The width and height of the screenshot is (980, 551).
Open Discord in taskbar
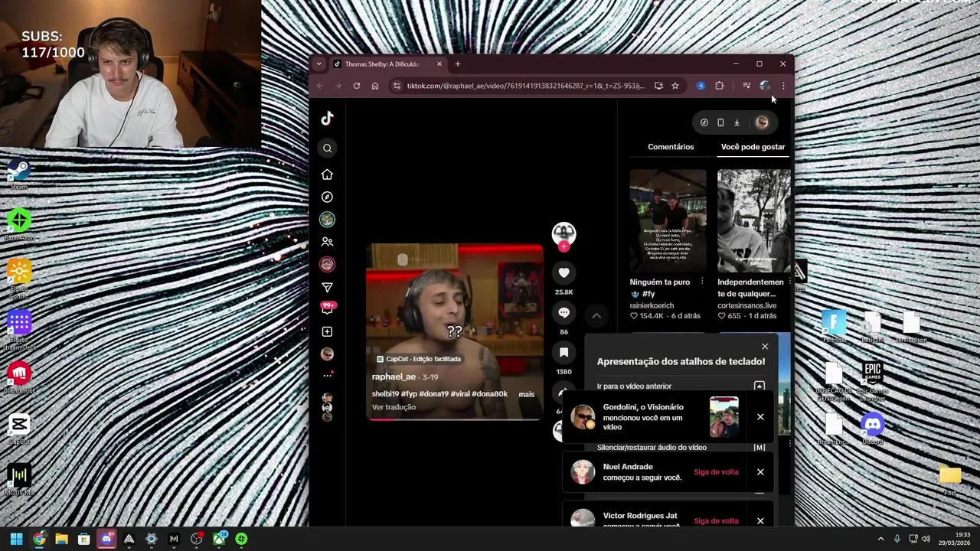(x=106, y=539)
